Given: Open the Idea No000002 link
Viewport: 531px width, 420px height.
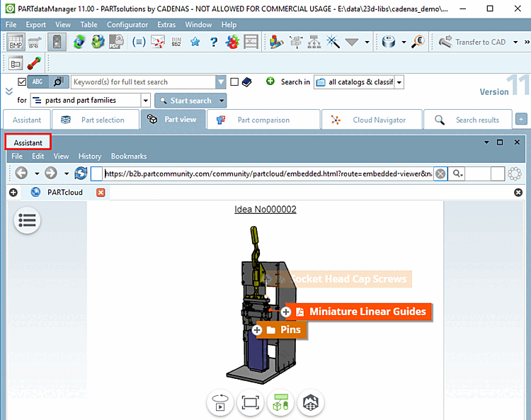Looking at the screenshot, I should [265, 210].
